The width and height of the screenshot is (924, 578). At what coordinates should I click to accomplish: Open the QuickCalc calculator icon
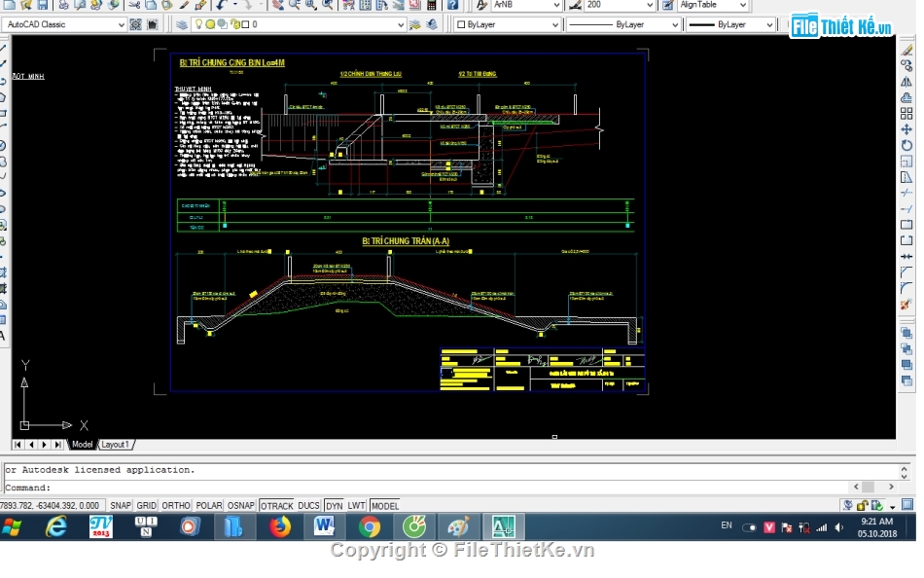[432, 5]
